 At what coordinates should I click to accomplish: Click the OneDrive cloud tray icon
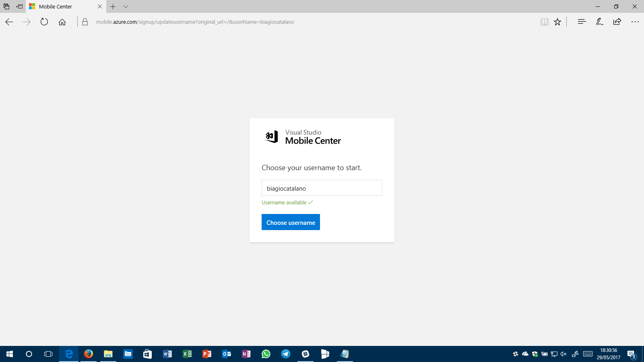click(x=525, y=354)
